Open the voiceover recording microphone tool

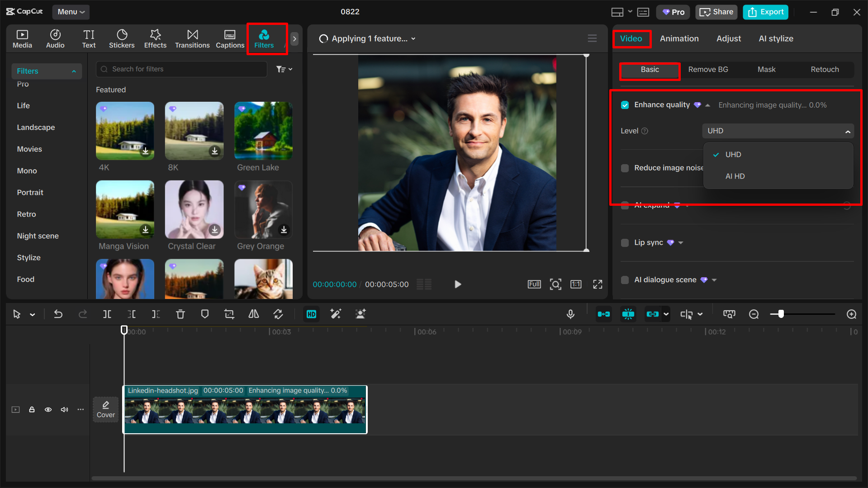570,314
